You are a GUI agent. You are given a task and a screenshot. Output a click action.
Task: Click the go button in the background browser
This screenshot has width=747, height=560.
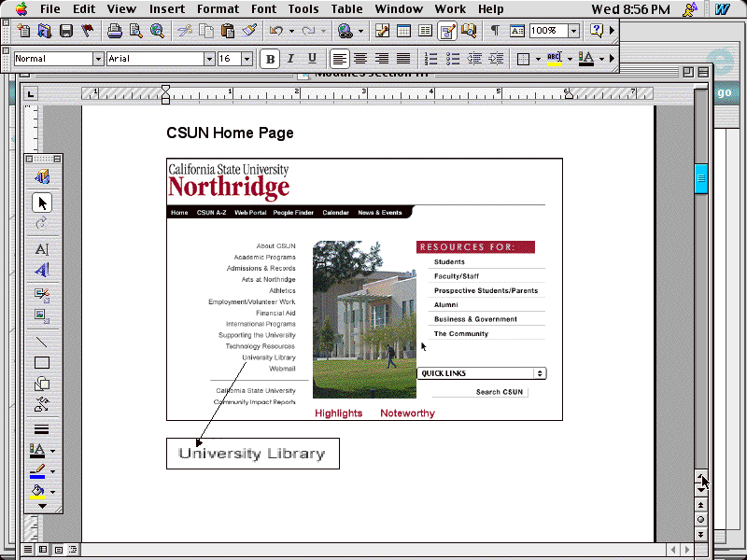tap(725, 92)
